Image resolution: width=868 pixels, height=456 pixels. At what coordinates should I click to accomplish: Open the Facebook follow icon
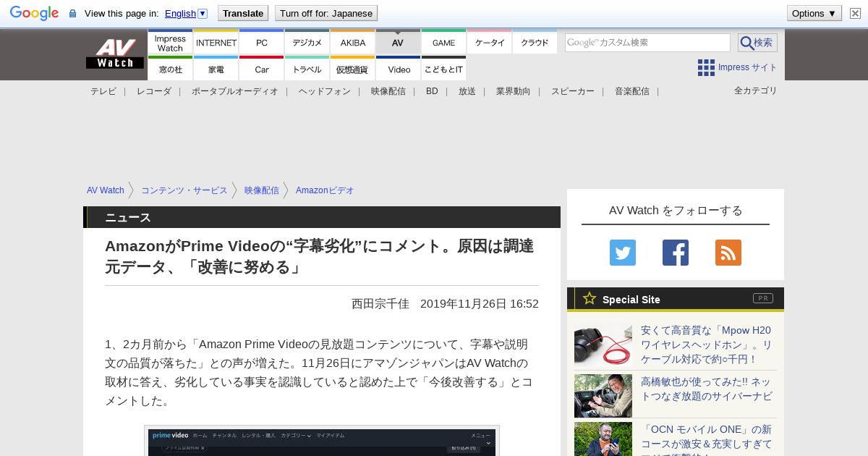tap(676, 253)
